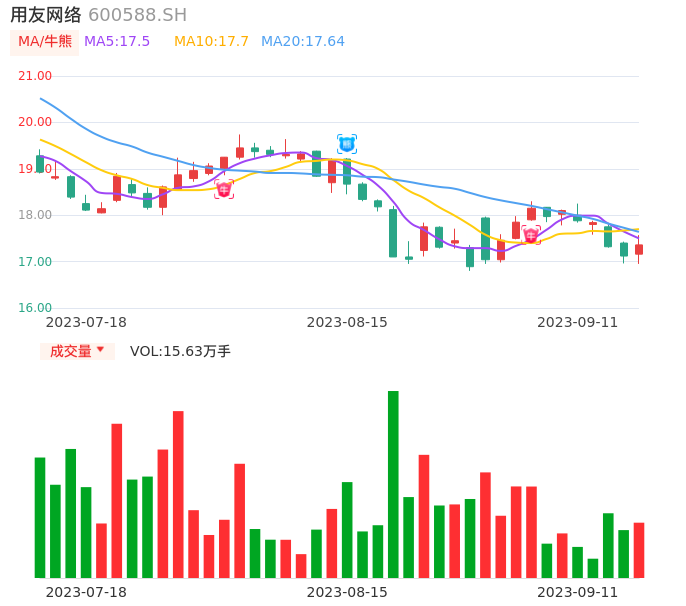Click the ticker code 600588.SH

tap(137, 15)
